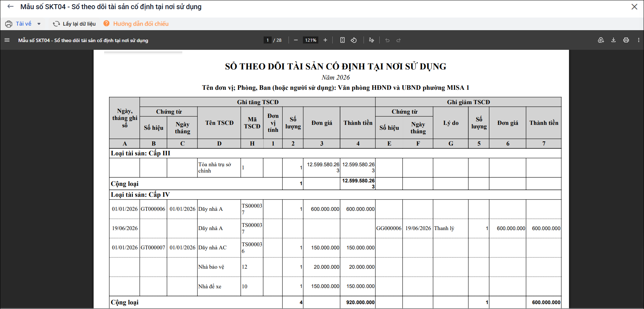Click Lấy lại dữ liệu refresh button
Viewport: 644px width, 309px height.
pos(74,24)
